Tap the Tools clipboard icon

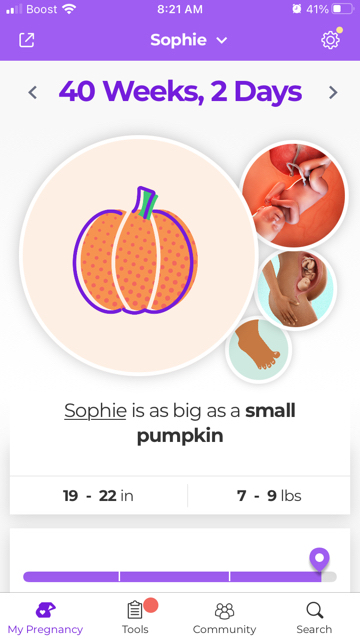[x=135, y=611]
